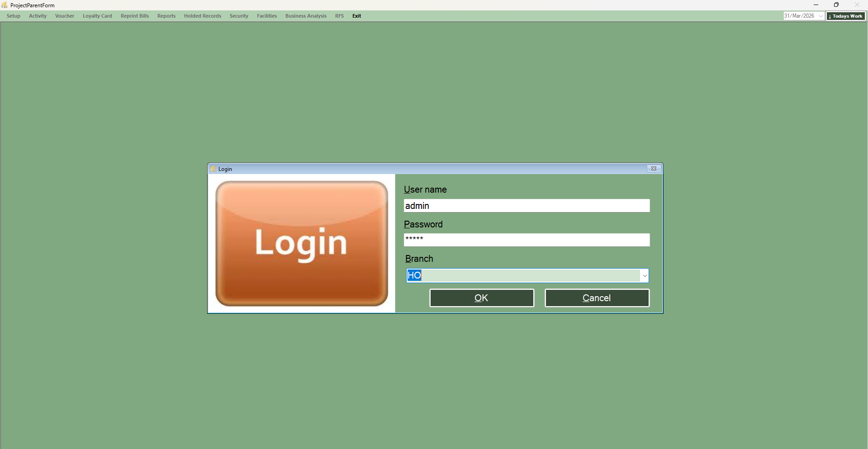Image resolution: width=868 pixels, height=449 pixels.
Task: Minimize the ProjectParentForm window
Action: [816, 5]
